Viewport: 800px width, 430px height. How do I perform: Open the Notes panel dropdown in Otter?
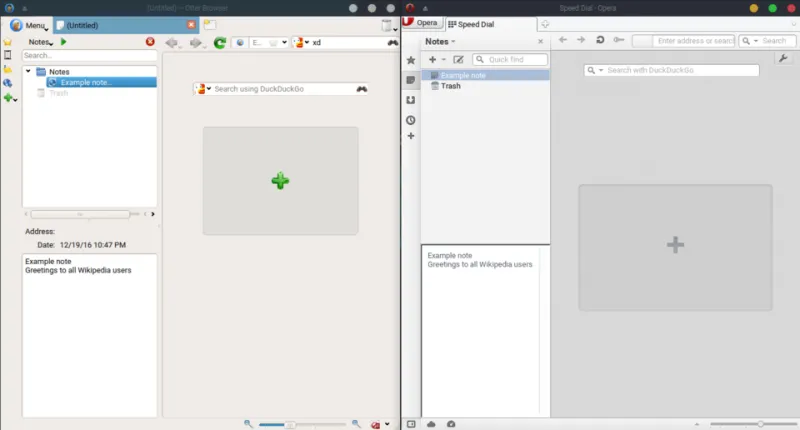click(41, 42)
